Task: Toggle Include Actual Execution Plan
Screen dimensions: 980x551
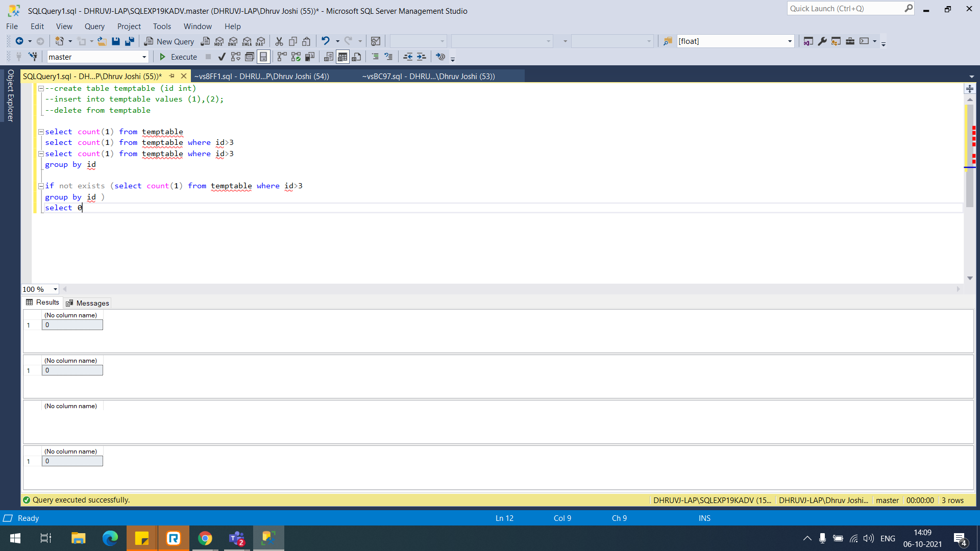Action: tap(282, 57)
